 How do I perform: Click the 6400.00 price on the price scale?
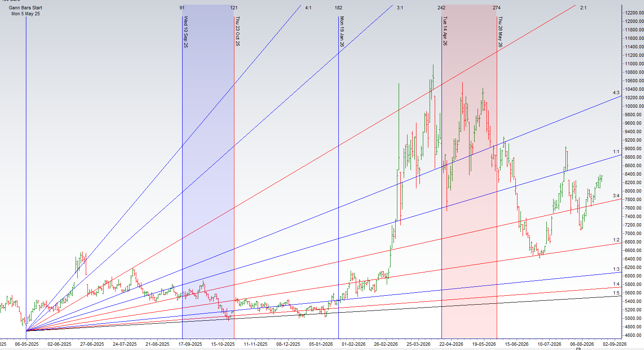click(634, 259)
